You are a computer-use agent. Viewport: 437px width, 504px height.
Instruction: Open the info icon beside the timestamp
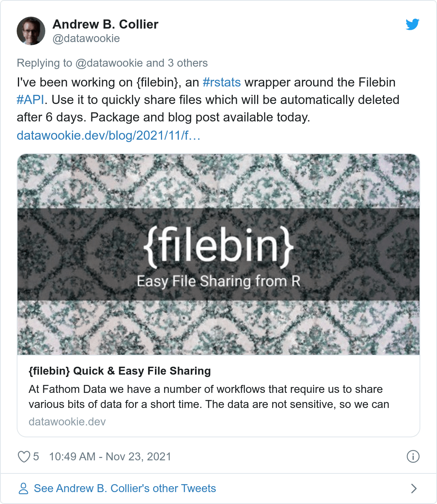click(x=413, y=456)
